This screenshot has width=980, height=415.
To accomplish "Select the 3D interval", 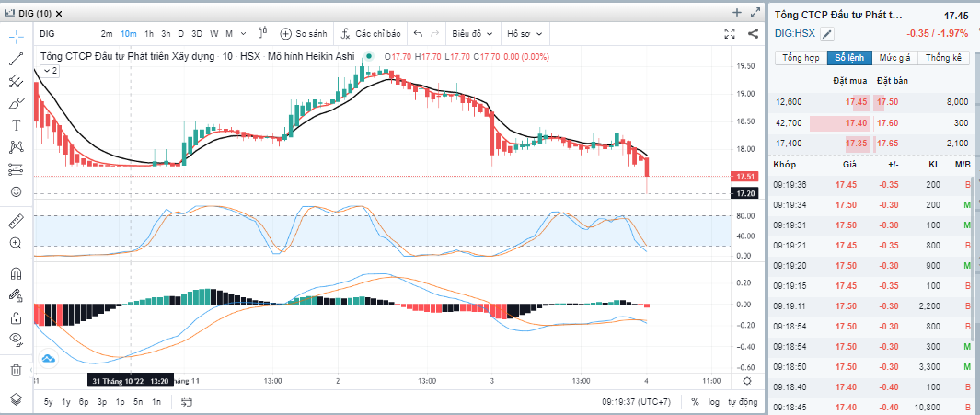I will pyautogui.click(x=197, y=34).
